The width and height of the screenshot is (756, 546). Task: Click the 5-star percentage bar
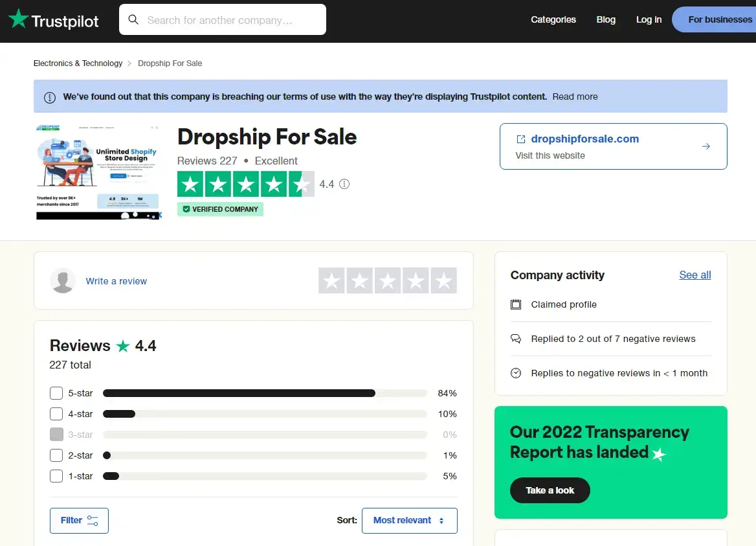265,393
